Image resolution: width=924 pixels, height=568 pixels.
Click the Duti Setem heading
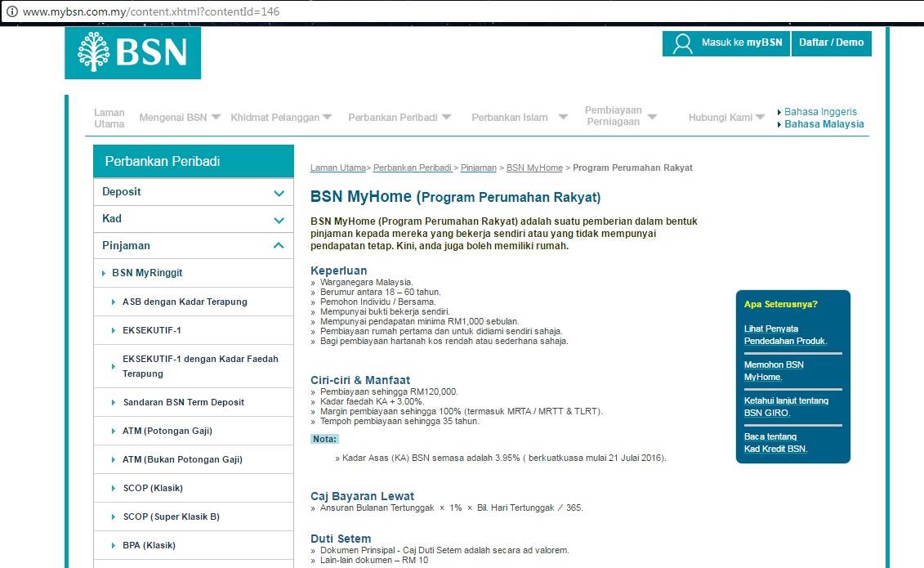[x=341, y=539]
